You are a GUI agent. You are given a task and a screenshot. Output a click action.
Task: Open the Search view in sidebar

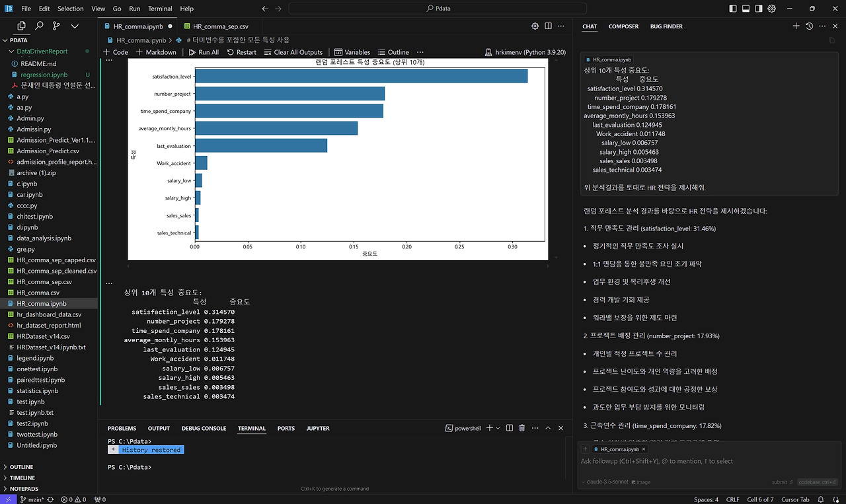(39, 26)
